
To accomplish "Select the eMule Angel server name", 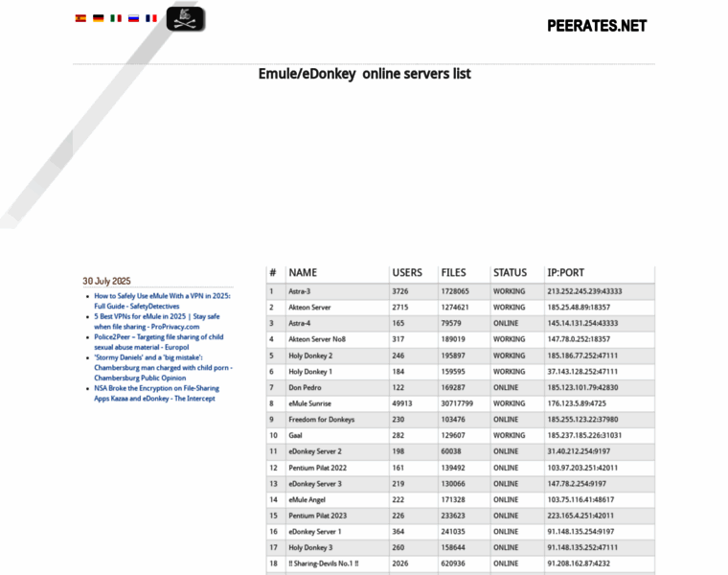I will point(307,499).
